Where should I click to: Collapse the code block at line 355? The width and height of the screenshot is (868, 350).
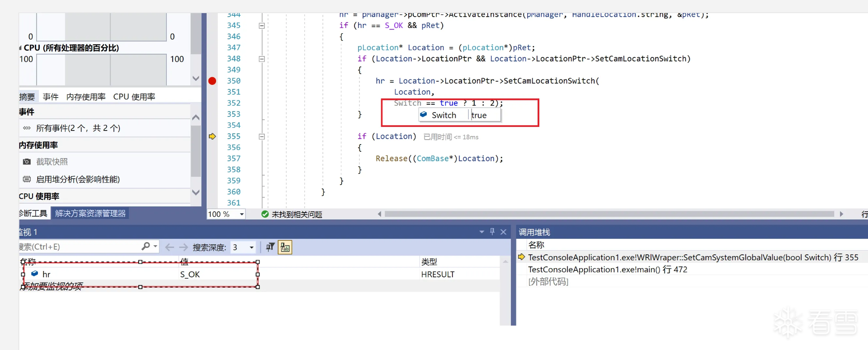click(x=262, y=136)
